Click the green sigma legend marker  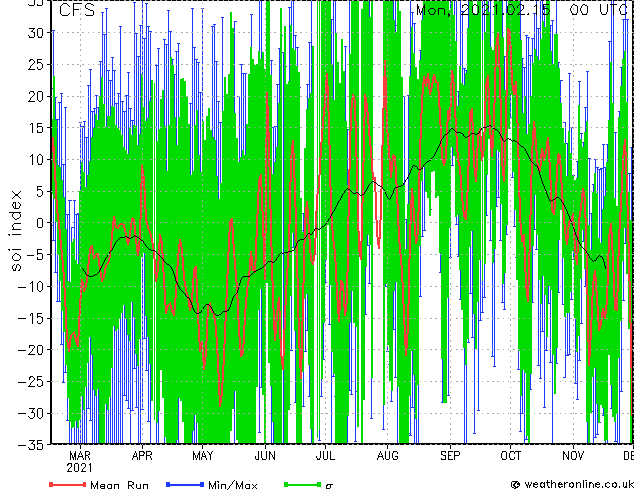click(302, 484)
